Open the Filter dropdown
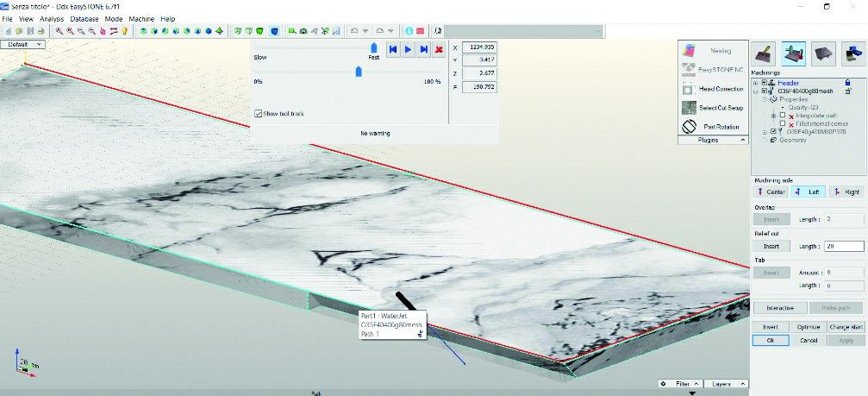Screen dimensions: 868x396 point(680,384)
